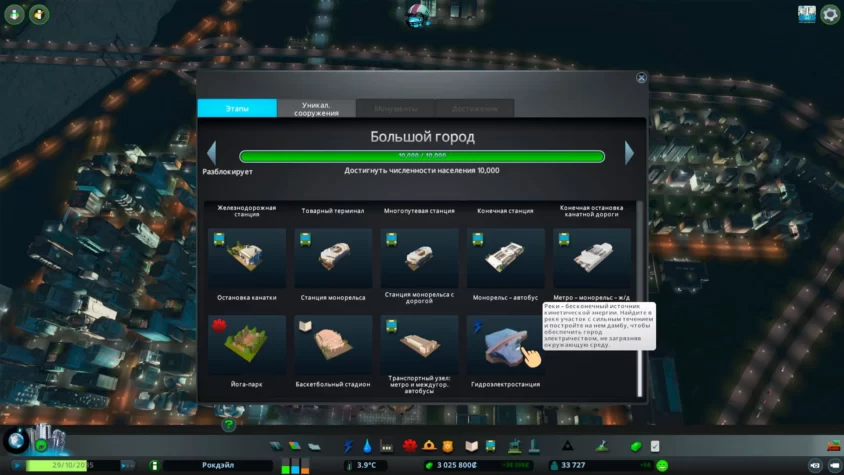Select the Станция монорельса thumbnail
Image resolution: width=844 pixels, height=475 pixels.
(x=333, y=257)
